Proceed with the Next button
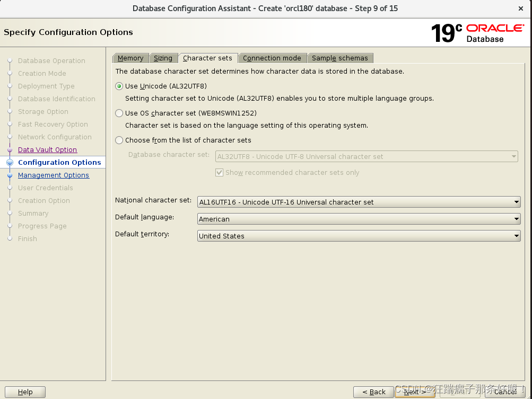Screen dimensions: 532x399 [415, 392]
